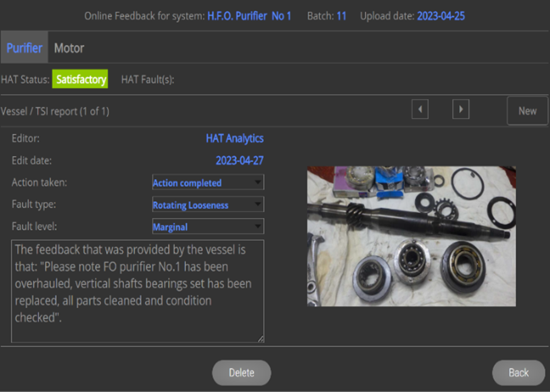This screenshot has width=550, height=392.
Task: Click the Vessel / TSI report (1 of 1) label
Action: tap(55, 111)
